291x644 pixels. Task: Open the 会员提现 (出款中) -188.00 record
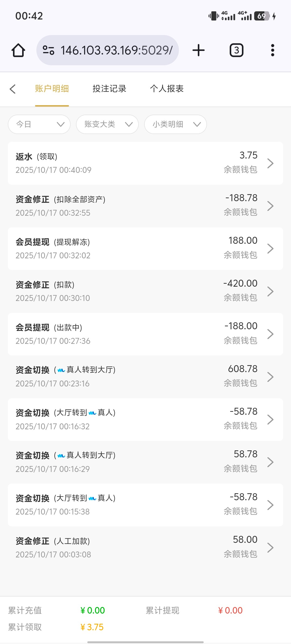(145, 334)
